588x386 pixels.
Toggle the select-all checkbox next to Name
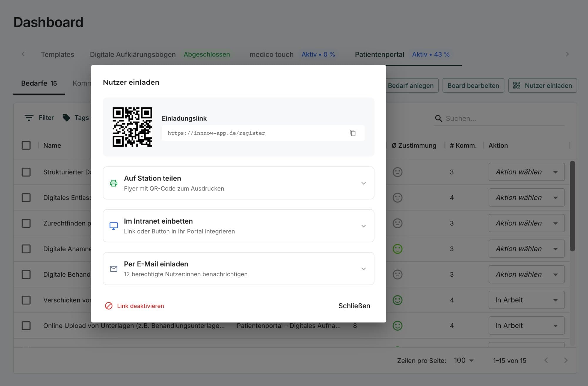[26, 145]
